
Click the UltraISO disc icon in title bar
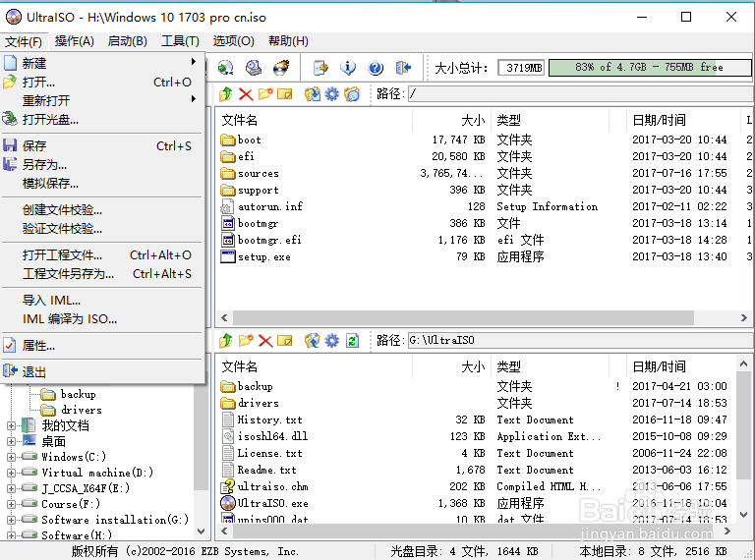[14, 18]
